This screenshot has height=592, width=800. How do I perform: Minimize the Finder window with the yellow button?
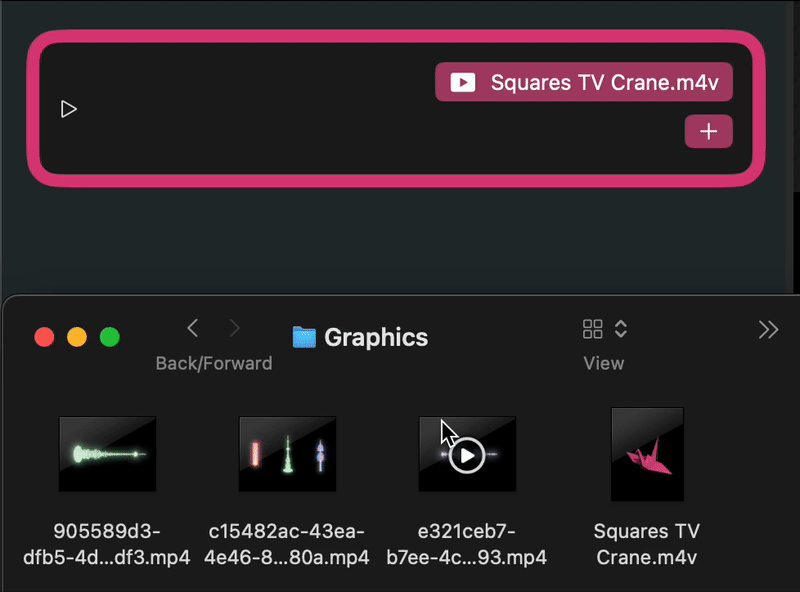coord(77,337)
